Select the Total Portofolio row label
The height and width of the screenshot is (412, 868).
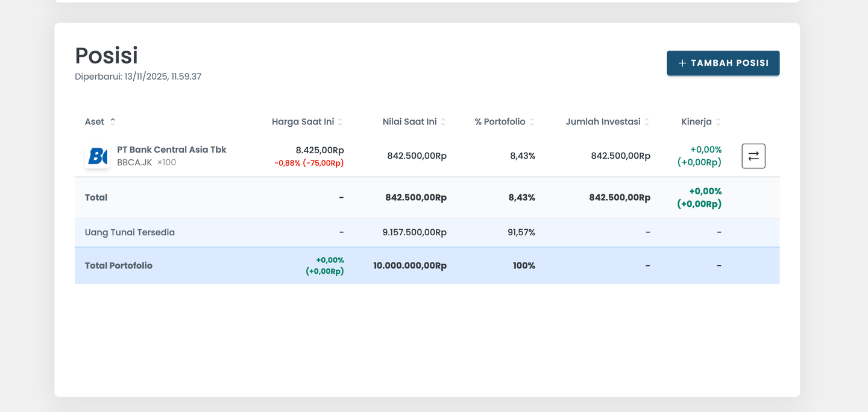click(x=119, y=265)
